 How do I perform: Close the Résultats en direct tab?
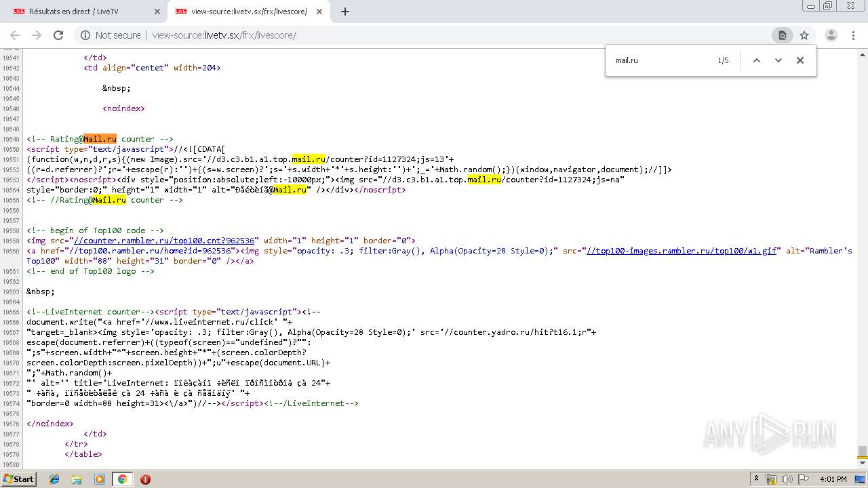click(156, 12)
